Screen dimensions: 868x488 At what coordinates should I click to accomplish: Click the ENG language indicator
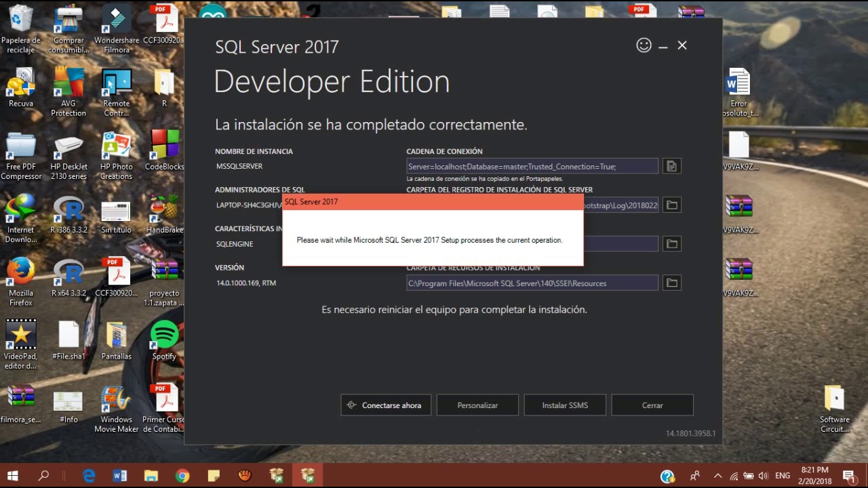782,476
